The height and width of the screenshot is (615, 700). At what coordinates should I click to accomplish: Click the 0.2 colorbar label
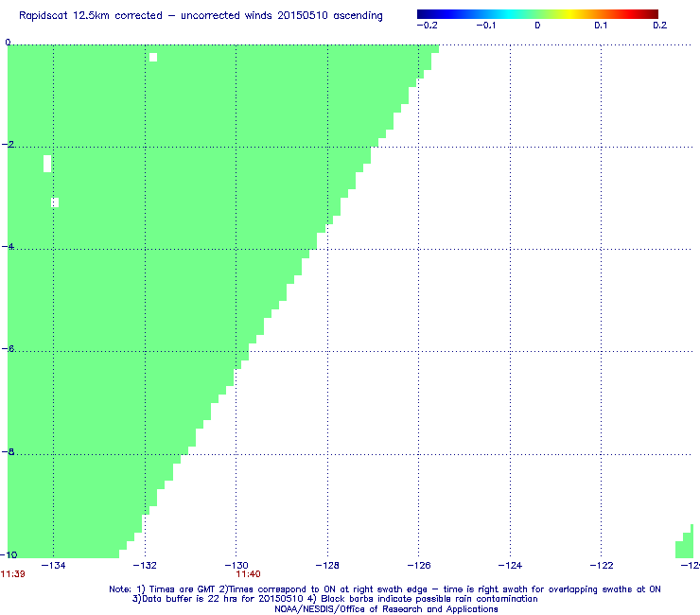(660, 26)
